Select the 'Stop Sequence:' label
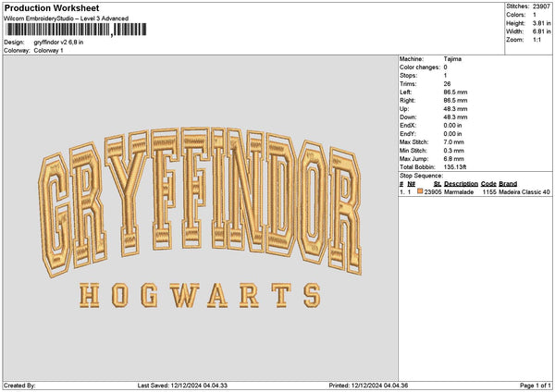Screen dimensions: 555x392 421,176
